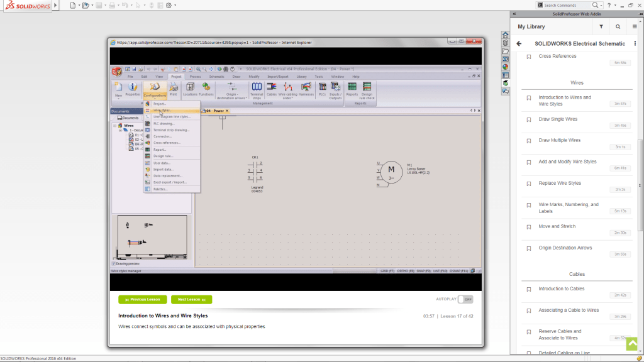Screen dimensions: 644x362
Task: Bookmark the Draw Single Wires lesson
Action: coord(529,119)
